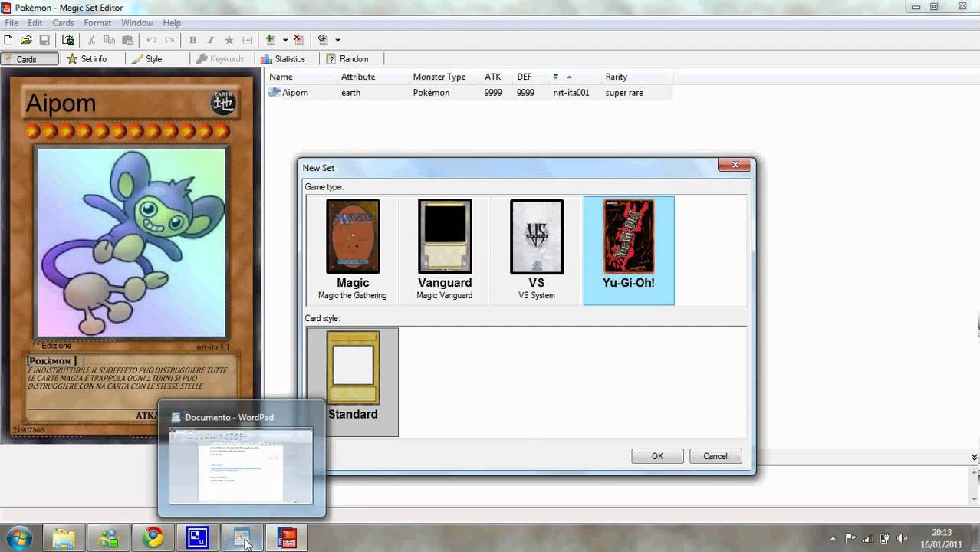
Task: Click the Redo arrow icon
Action: (x=169, y=40)
